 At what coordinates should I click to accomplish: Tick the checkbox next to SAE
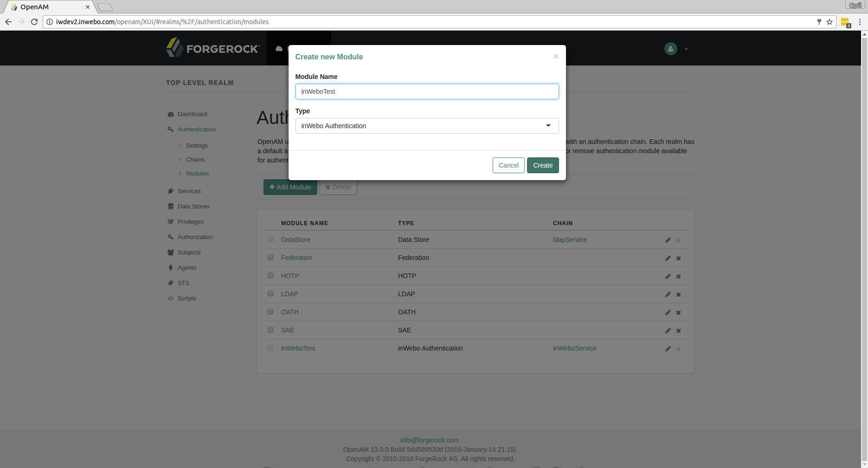click(270, 330)
